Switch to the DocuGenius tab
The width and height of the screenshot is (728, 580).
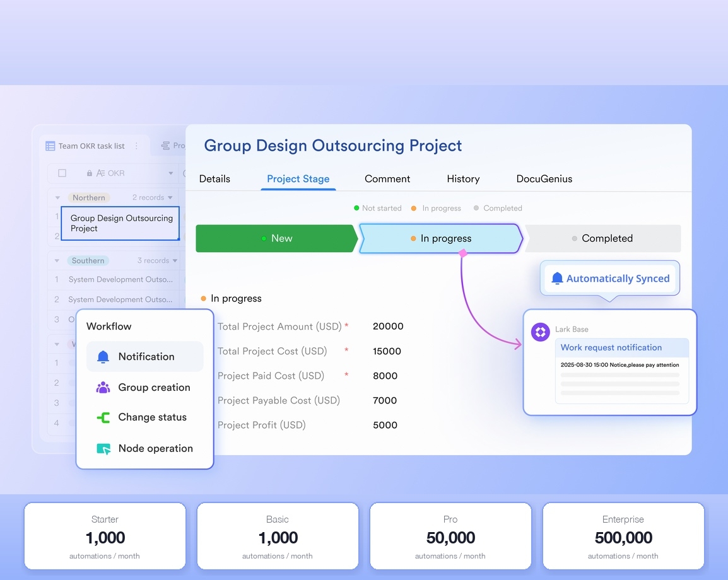(544, 179)
